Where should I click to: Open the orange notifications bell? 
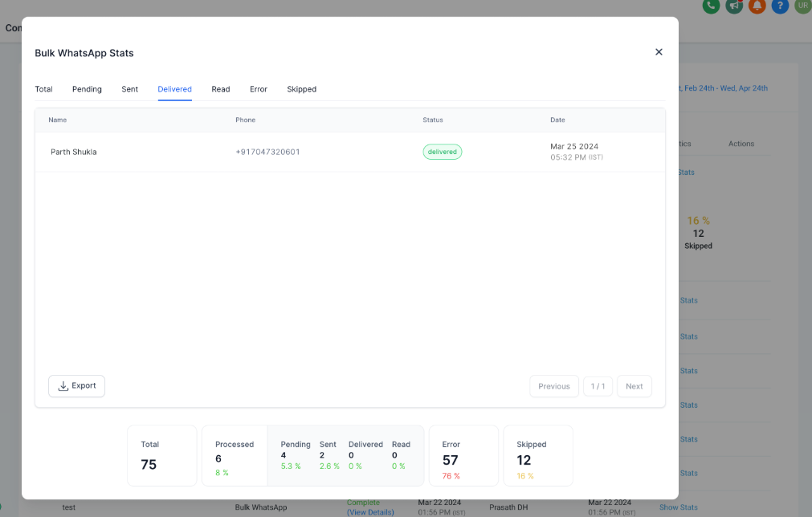[757, 6]
